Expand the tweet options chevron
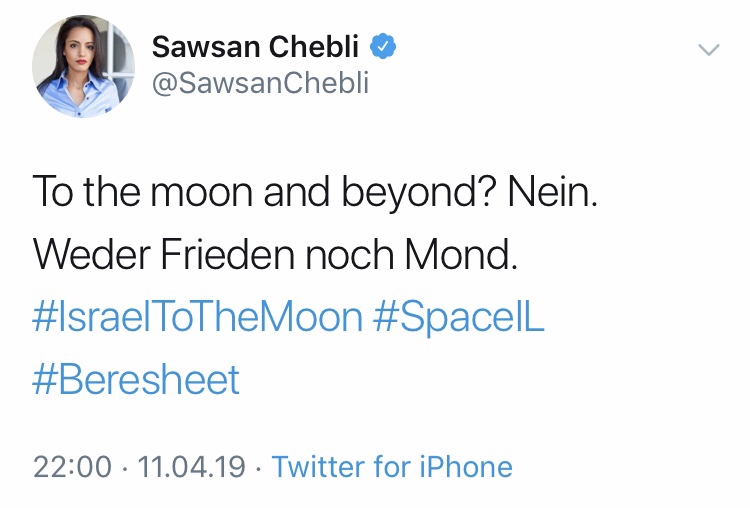Screen dimensions: 750x508 pyautogui.click(x=708, y=49)
